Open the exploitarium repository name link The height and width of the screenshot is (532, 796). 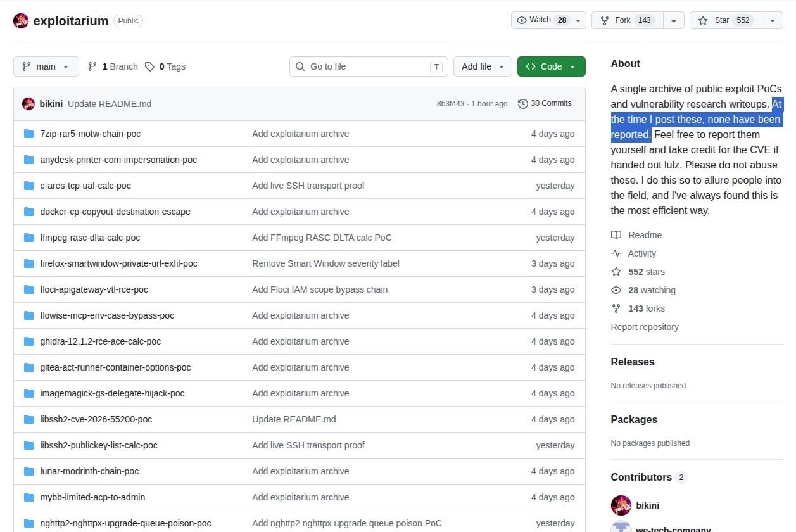click(71, 21)
